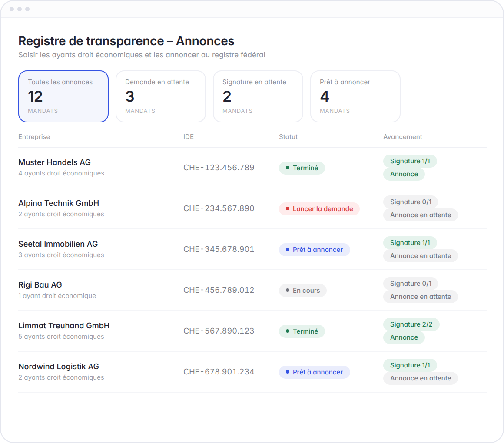Image resolution: width=504 pixels, height=443 pixels.
Task: Click '5 ayants droit économiques' subtitle
Action: (x=61, y=336)
